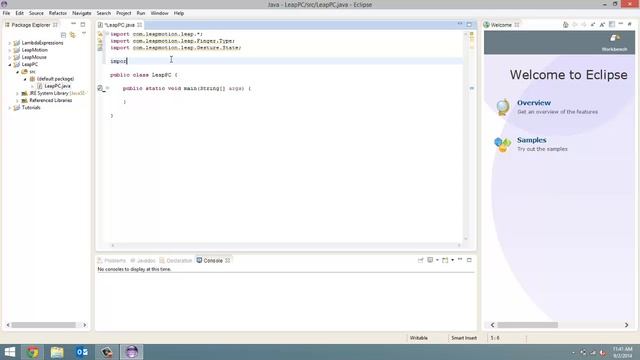Viewport: 640px width, 360px height.
Task: Go to Workbench from Welcome page
Action: (614, 42)
